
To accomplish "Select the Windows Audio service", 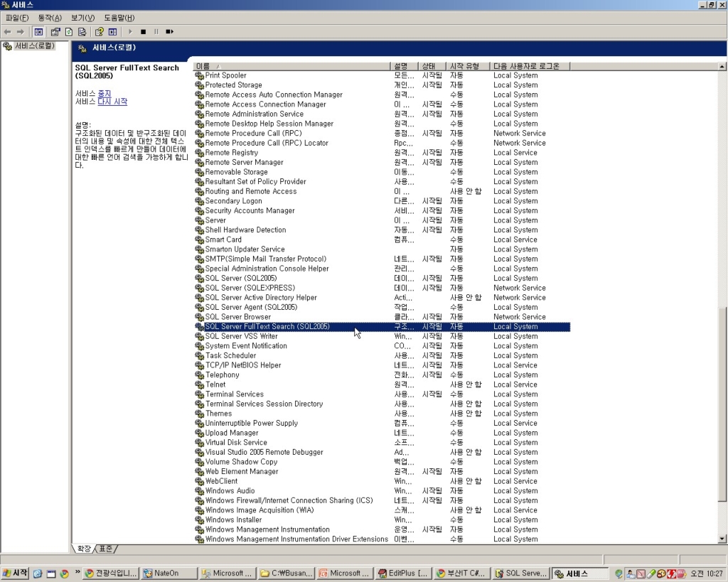I will [x=382, y=490].
